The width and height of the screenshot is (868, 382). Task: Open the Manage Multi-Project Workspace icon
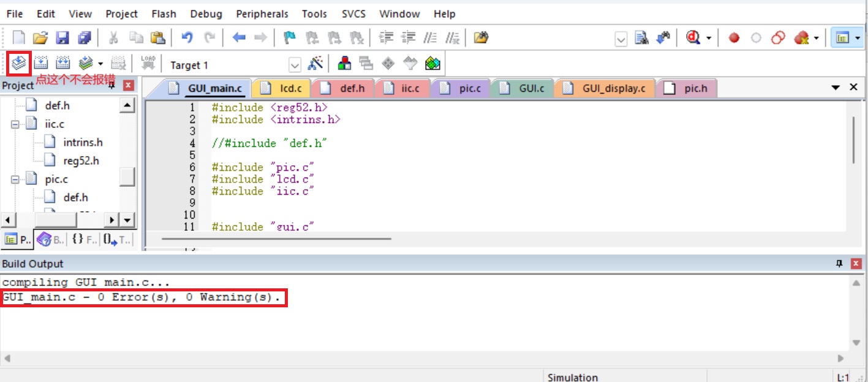point(366,63)
